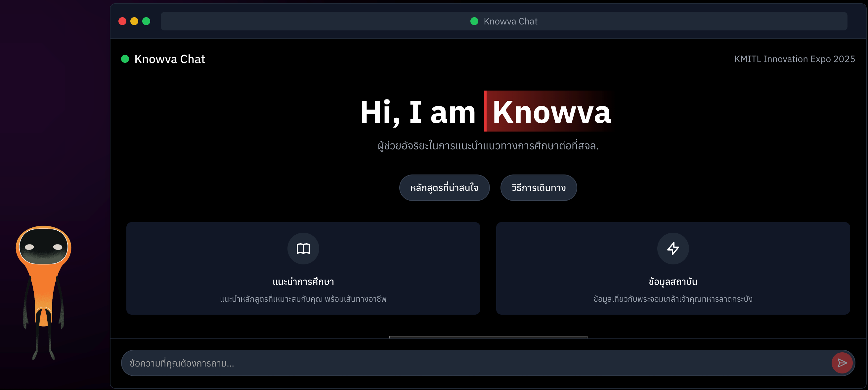Screen dimensions: 868x390
Task: Select the หลักสูตรที่น่าสนใจ suggestion chip
Action: click(x=444, y=188)
